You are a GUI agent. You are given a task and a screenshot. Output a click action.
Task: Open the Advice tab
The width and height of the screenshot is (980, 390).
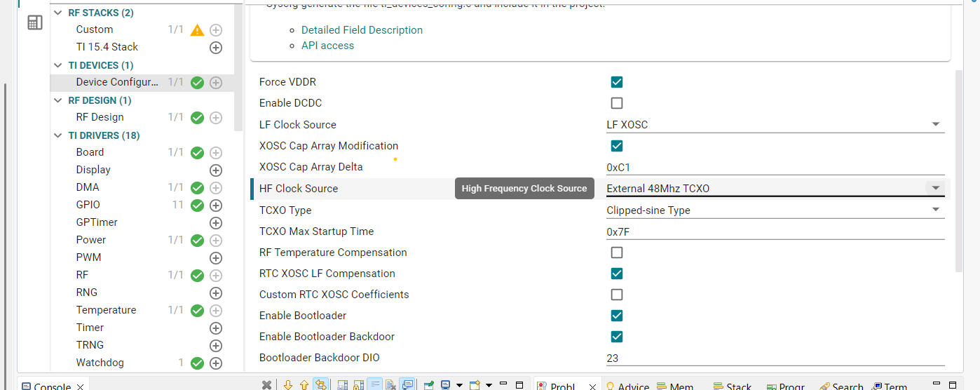627,386
